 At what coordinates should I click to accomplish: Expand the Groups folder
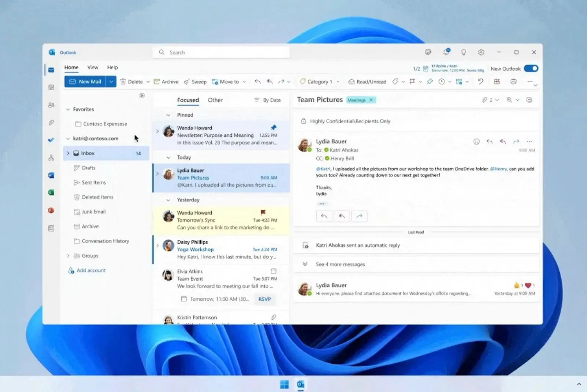[68, 256]
